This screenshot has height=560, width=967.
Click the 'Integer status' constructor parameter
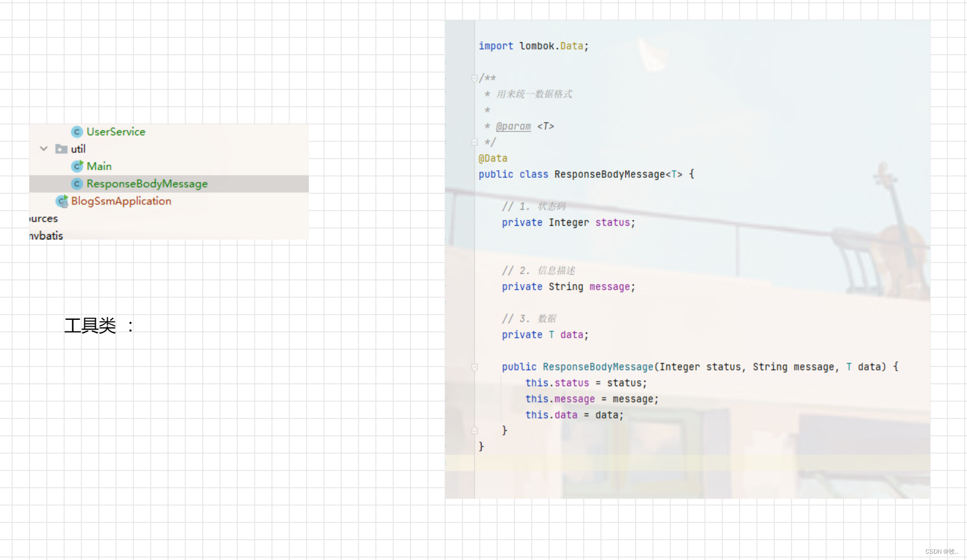pyautogui.click(x=700, y=367)
